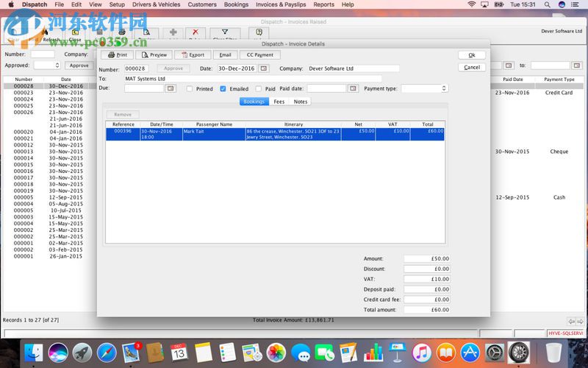Screen dimensions: 588x368
Task: Open Mail with 3 unread badge
Action: pos(131,353)
